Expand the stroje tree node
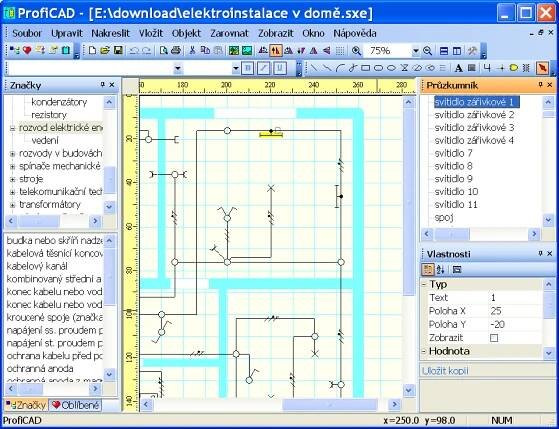The image size is (559, 429). (x=12, y=179)
